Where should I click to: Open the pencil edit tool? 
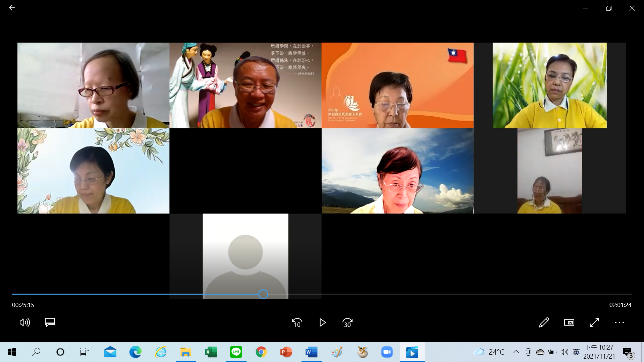click(x=544, y=322)
